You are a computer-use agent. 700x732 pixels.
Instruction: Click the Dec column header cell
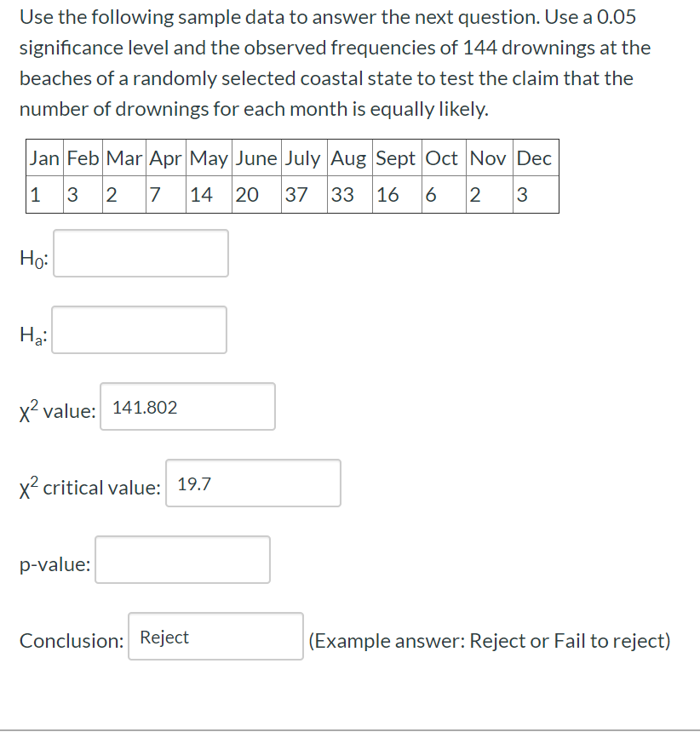[536, 158]
